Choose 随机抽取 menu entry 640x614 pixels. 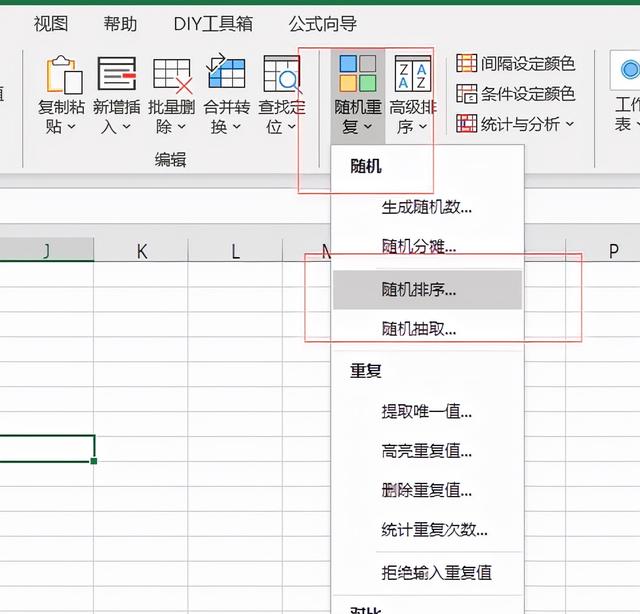(419, 328)
